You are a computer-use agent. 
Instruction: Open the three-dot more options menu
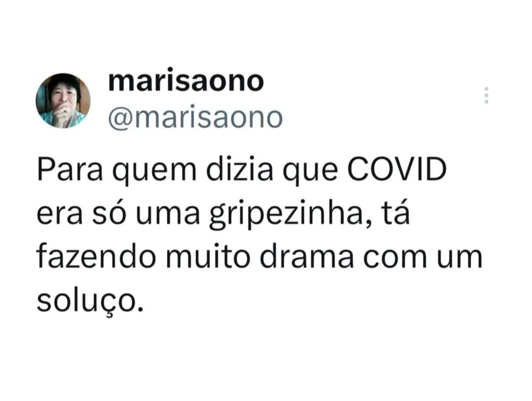coord(486,95)
